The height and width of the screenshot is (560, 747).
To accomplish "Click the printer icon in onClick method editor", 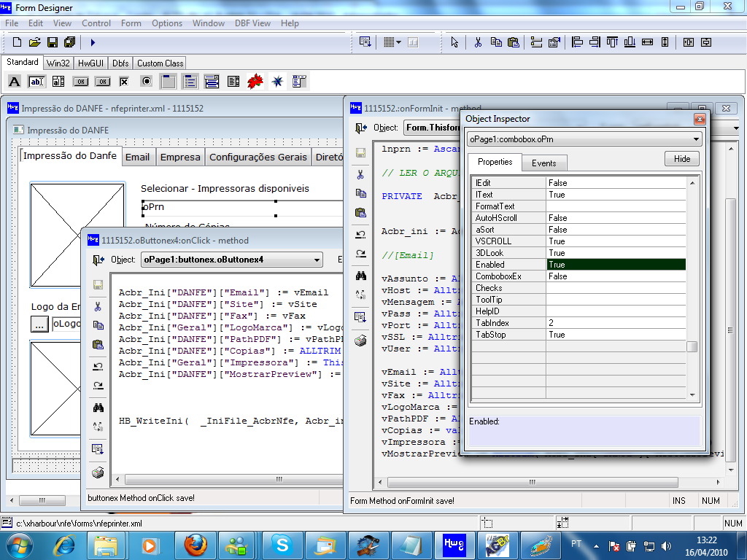I will [x=97, y=472].
